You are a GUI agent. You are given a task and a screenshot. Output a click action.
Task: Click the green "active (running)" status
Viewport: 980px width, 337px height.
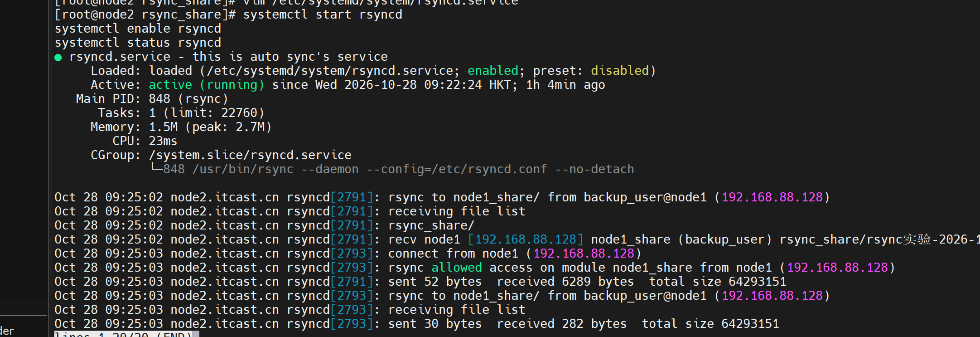pos(207,85)
